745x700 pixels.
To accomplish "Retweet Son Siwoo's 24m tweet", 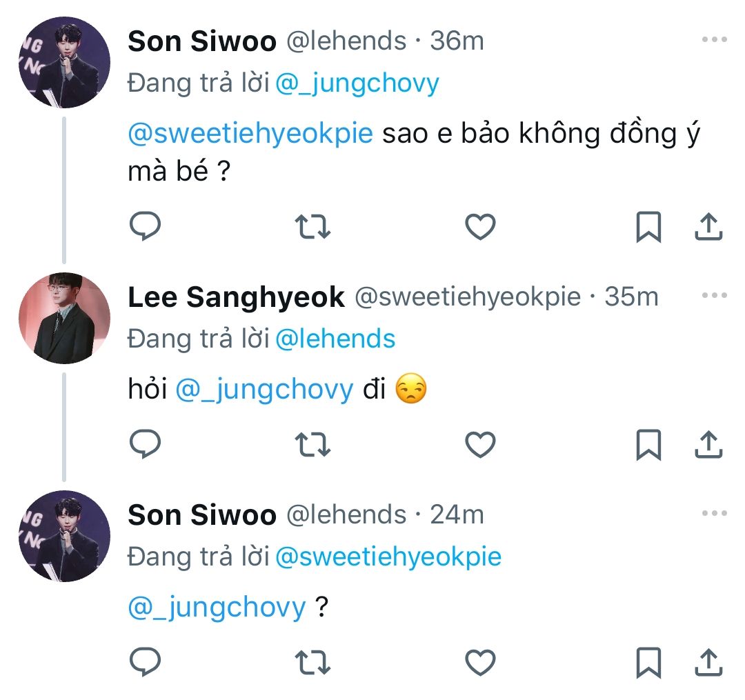I will pyautogui.click(x=312, y=663).
